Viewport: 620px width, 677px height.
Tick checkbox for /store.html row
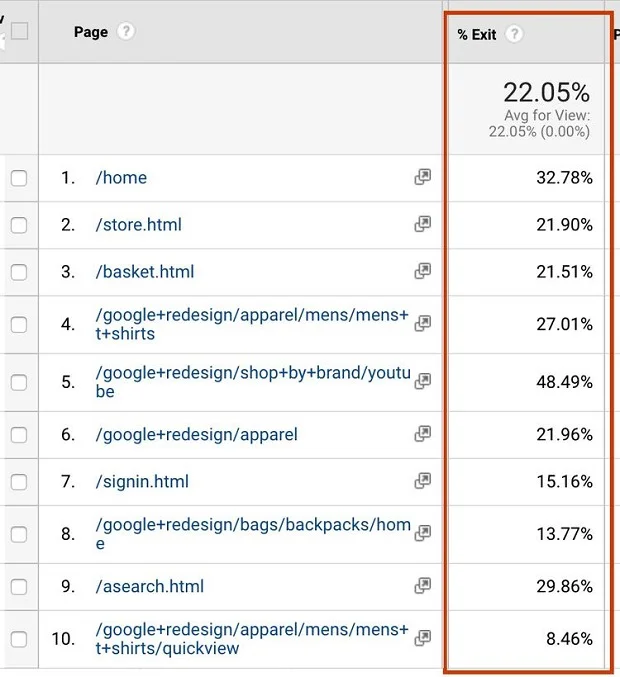pos(19,225)
